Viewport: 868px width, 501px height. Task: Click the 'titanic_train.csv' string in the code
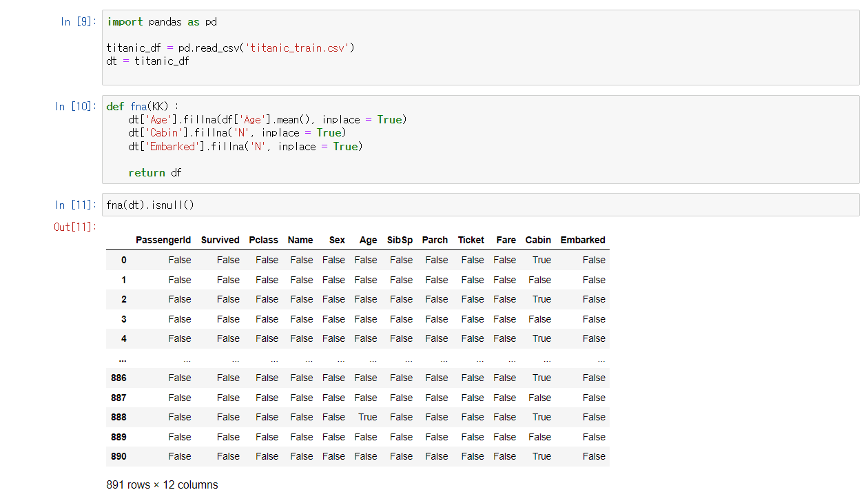click(x=299, y=48)
